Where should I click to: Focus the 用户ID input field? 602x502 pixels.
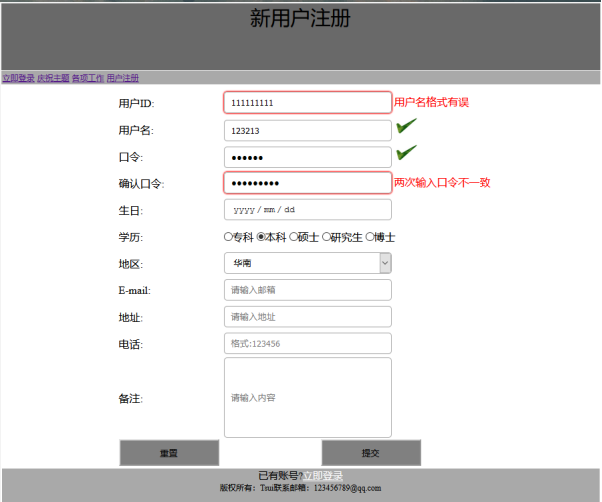pos(308,102)
